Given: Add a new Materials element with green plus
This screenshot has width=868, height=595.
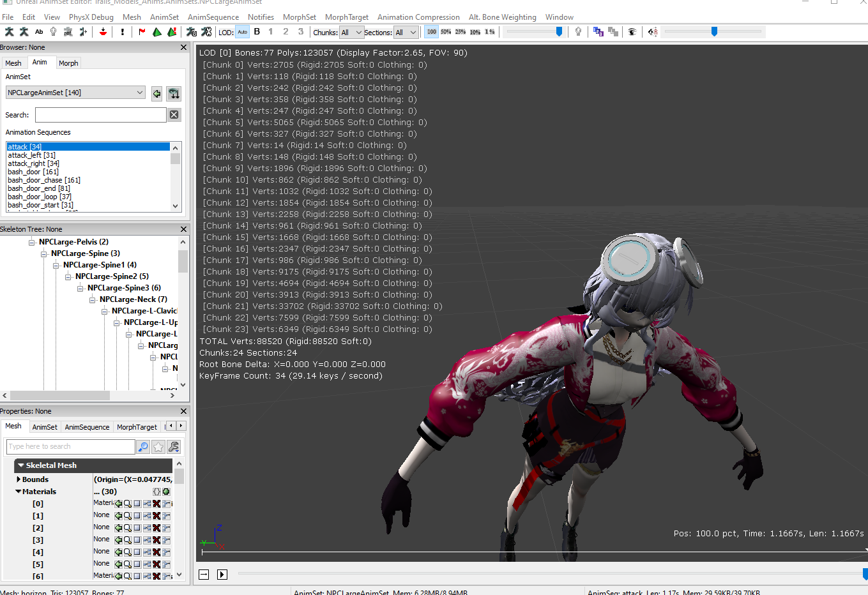Looking at the screenshot, I should pyautogui.click(x=166, y=492).
